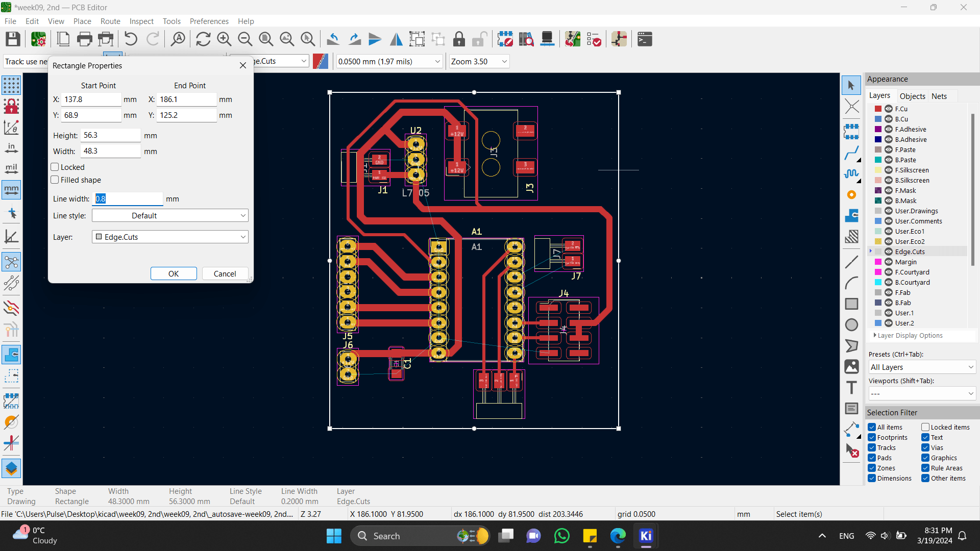This screenshot has height=551, width=980.
Task: Click Cancel to dismiss dialog
Action: click(225, 273)
